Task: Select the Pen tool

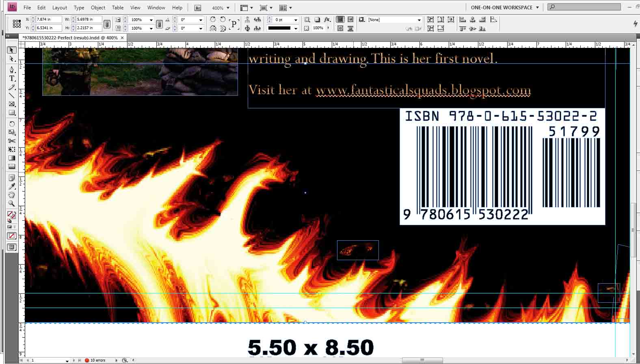Action: pyautogui.click(x=12, y=70)
